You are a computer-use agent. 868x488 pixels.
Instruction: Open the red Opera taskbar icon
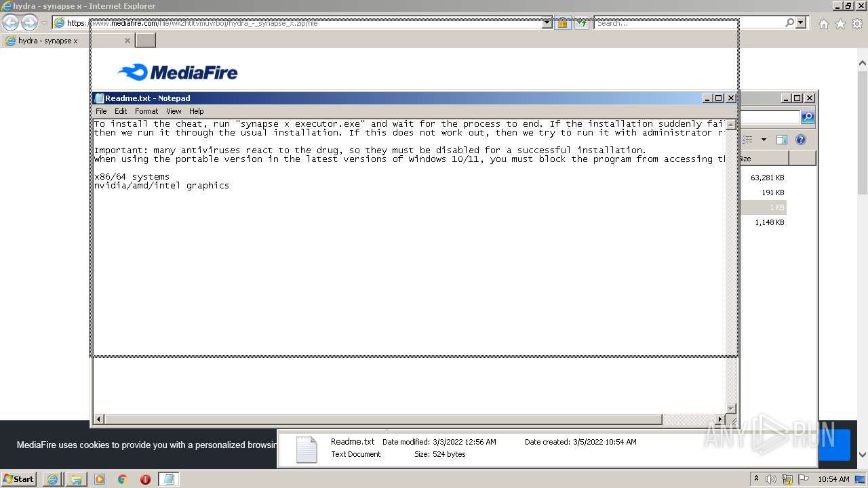(x=146, y=479)
